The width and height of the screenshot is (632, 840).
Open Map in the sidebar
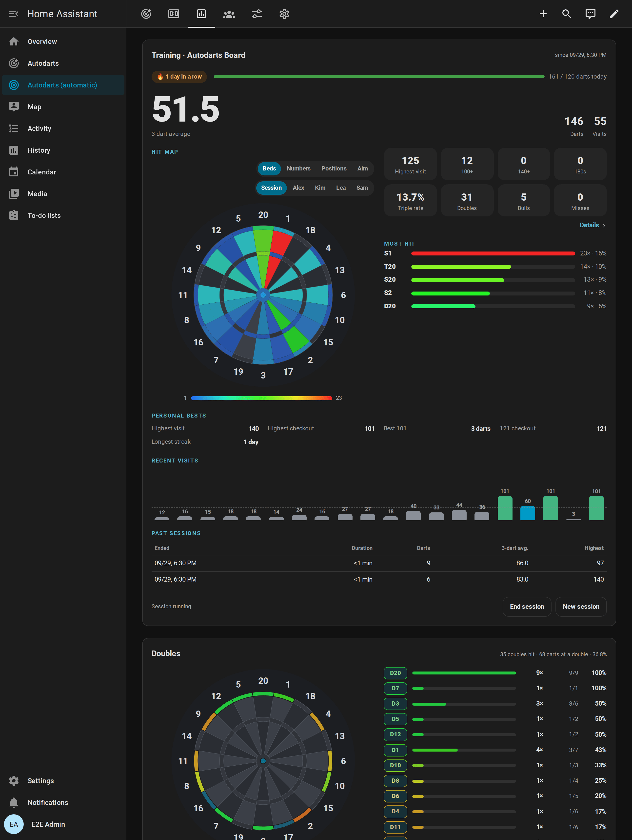tap(63, 107)
